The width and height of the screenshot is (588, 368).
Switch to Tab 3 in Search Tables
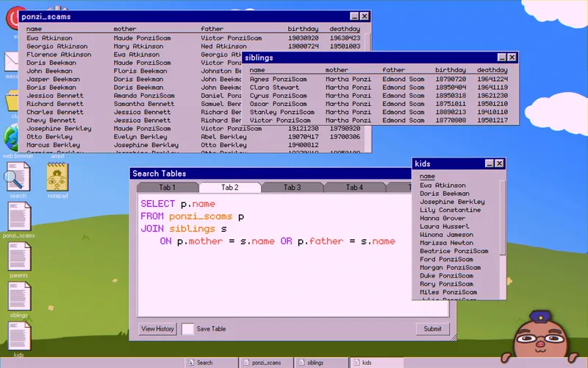coord(292,188)
